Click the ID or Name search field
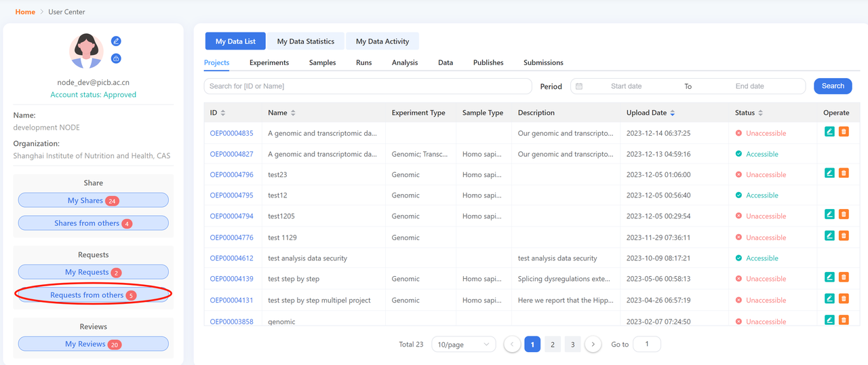Screen dimensions: 868x365 [368, 86]
